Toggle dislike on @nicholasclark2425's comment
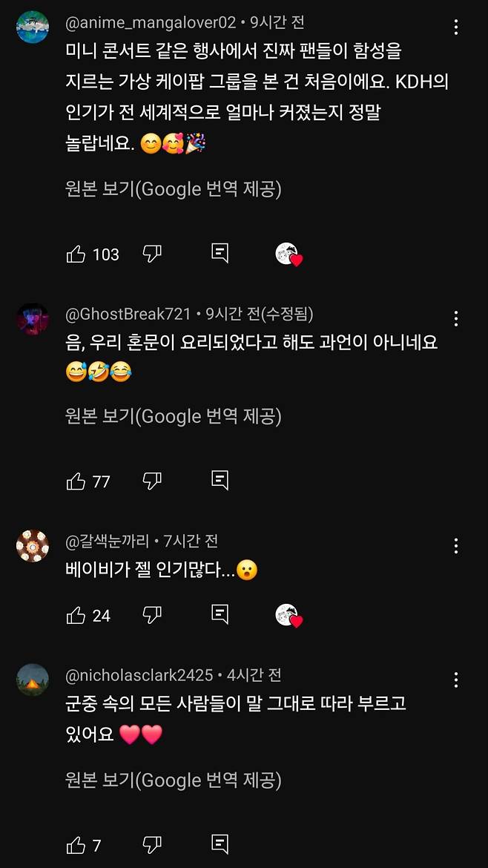This screenshot has height=868, width=488. [151, 844]
